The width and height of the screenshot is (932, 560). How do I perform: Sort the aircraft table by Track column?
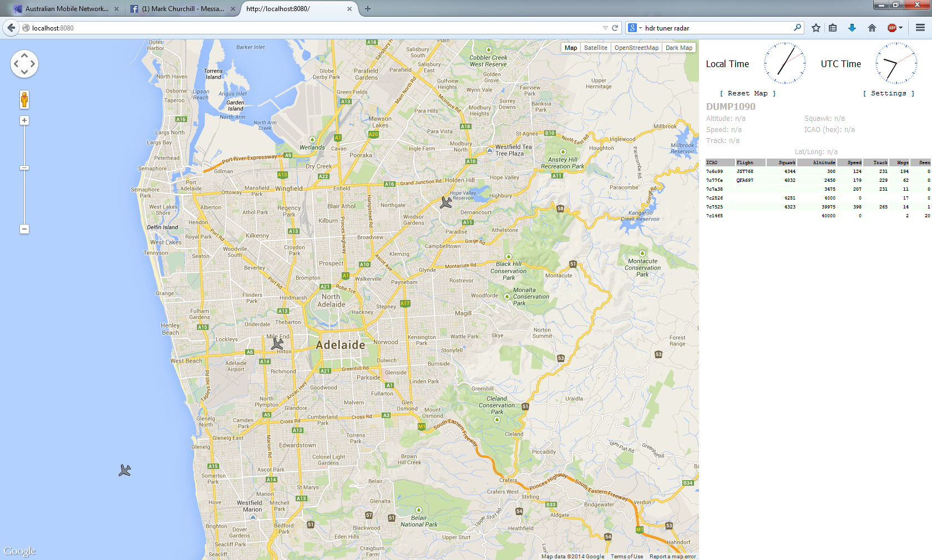tap(877, 162)
